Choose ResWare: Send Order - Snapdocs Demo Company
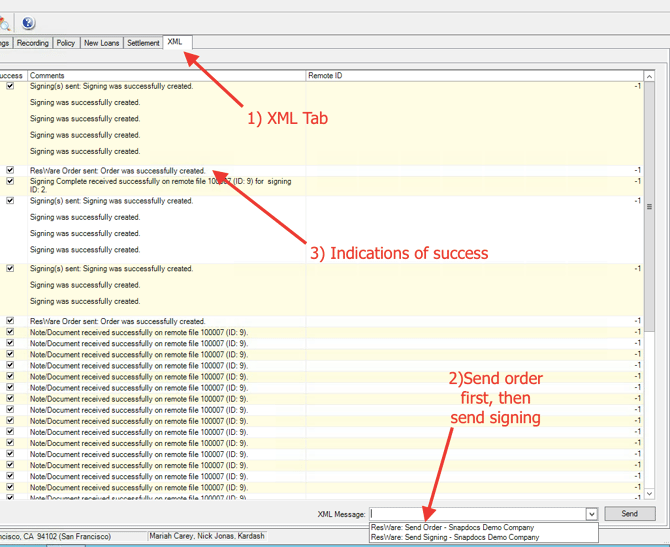Screen dimensions: 670x547 [453, 527]
